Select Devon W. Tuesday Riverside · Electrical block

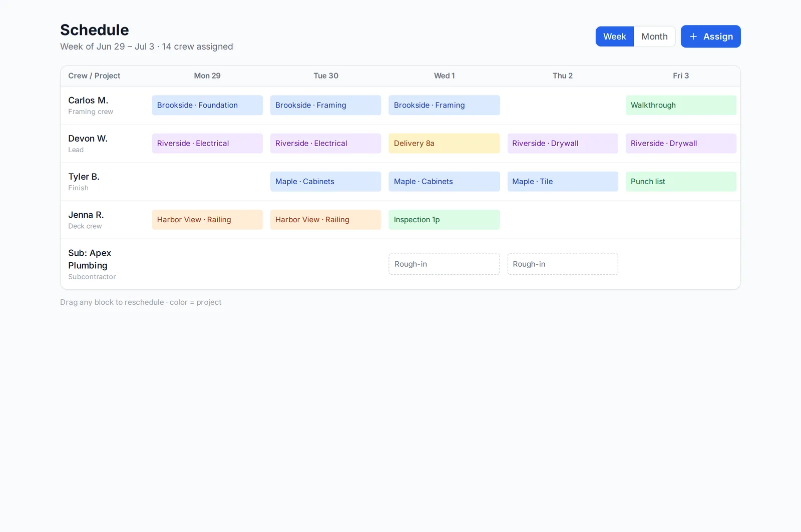point(325,143)
